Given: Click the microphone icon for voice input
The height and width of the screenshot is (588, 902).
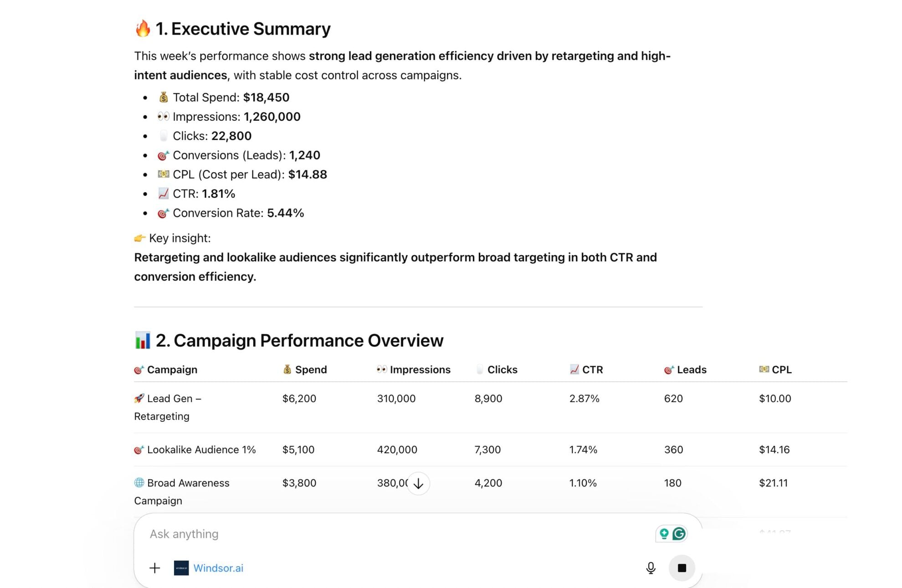Looking at the screenshot, I should 651,568.
